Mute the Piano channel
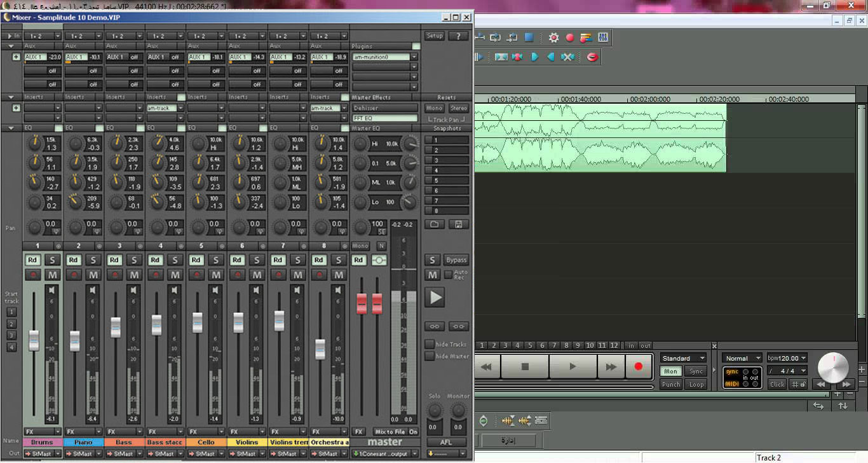868x463 pixels. pyautogui.click(x=93, y=275)
